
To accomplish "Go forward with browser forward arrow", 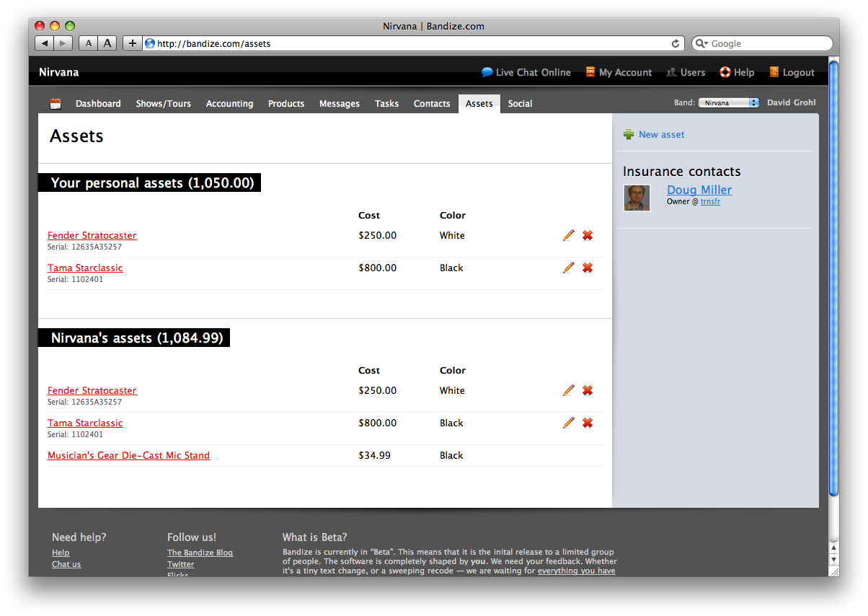I will tap(63, 43).
